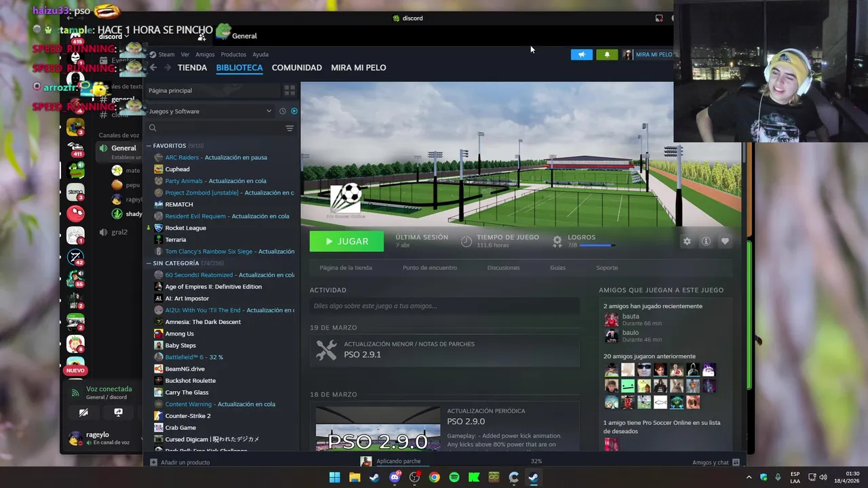This screenshot has width=868, height=488.
Task: Toggle the ready-to-play filter icon
Action: point(294,111)
